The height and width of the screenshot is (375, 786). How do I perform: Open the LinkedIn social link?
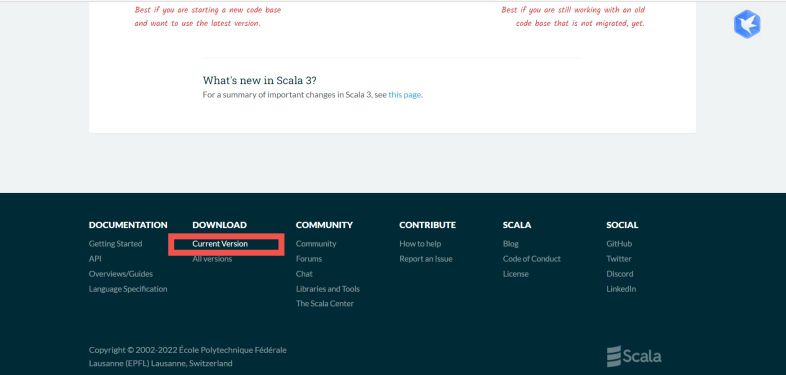621,289
